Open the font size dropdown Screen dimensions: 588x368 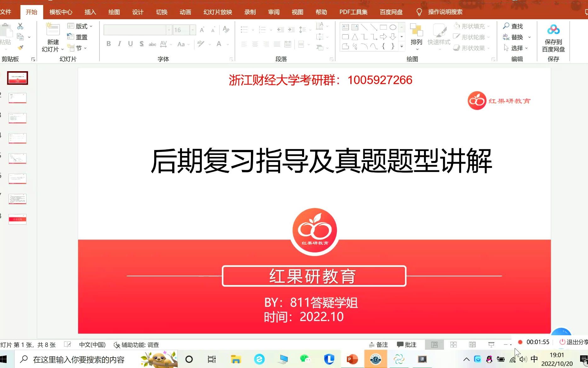tap(193, 30)
